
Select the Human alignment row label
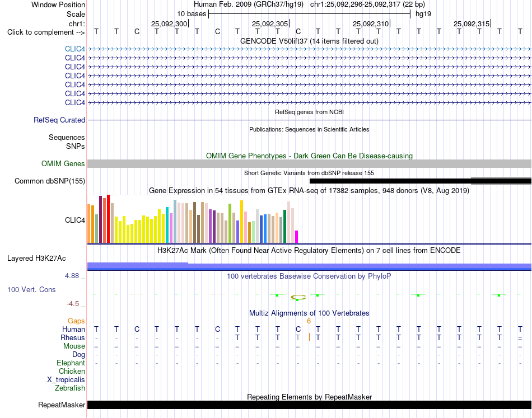coord(73,329)
